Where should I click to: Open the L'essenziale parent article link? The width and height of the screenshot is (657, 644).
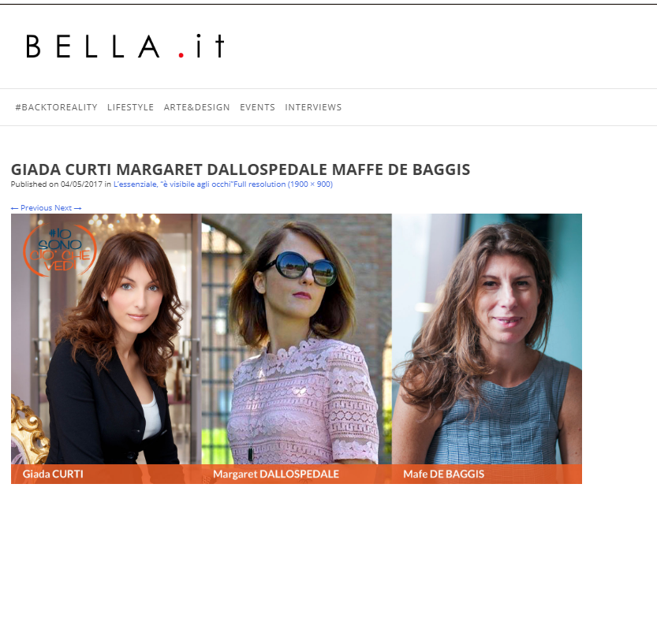tap(174, 184)
